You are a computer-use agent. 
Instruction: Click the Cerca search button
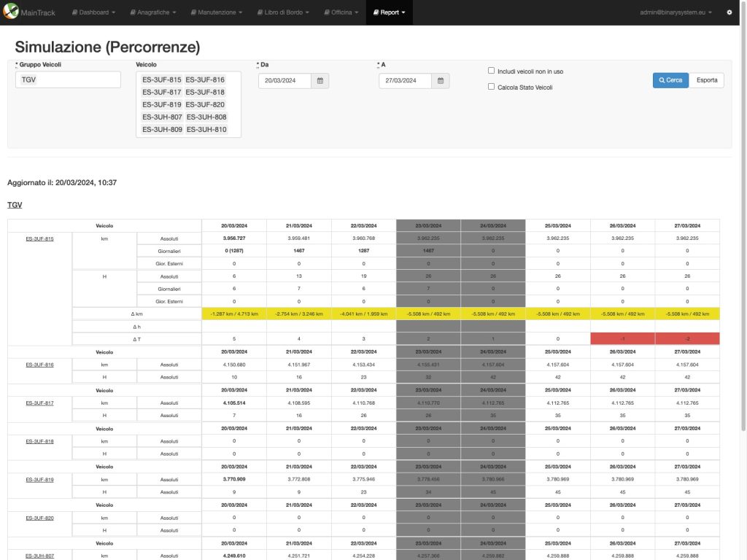coord(670,80)
